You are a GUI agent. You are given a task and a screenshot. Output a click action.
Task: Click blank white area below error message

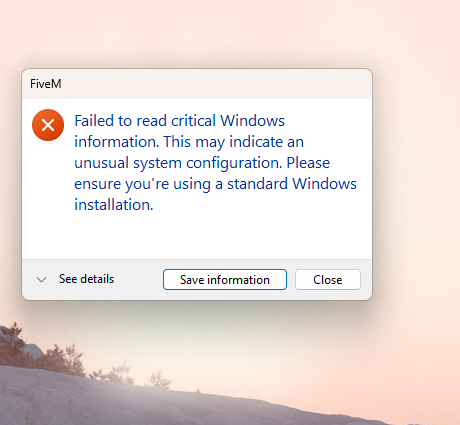[x=197, y=236]
